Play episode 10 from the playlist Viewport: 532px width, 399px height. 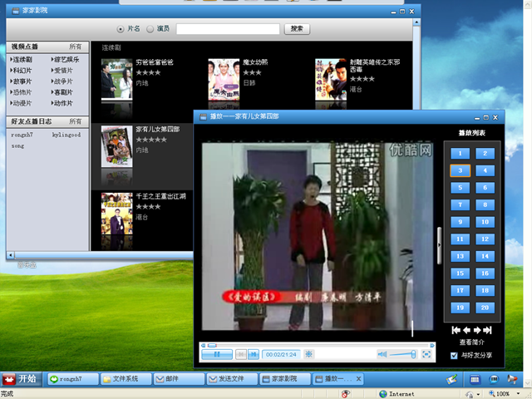pos(485,222)
